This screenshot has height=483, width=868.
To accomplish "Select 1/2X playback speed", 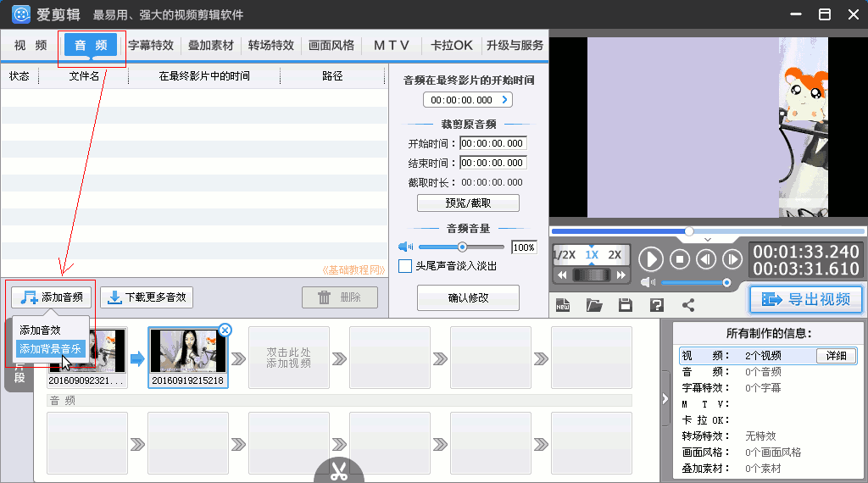I will pos(565,255).
